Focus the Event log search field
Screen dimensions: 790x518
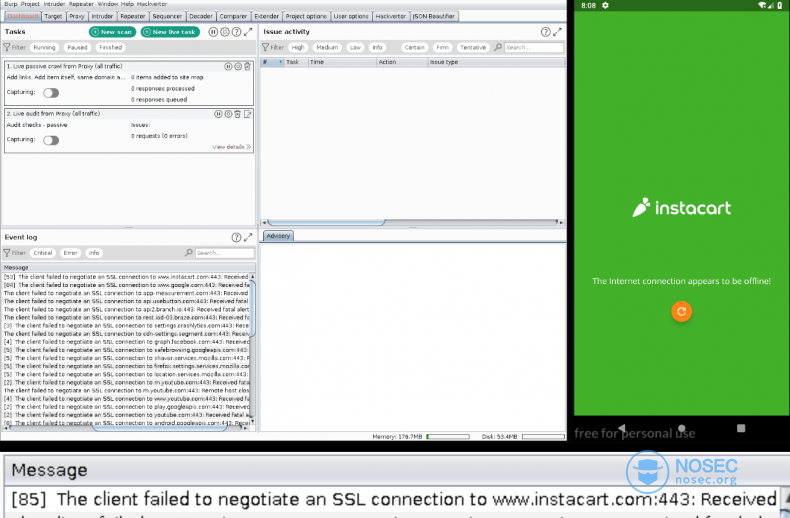[x=224, y=253]
